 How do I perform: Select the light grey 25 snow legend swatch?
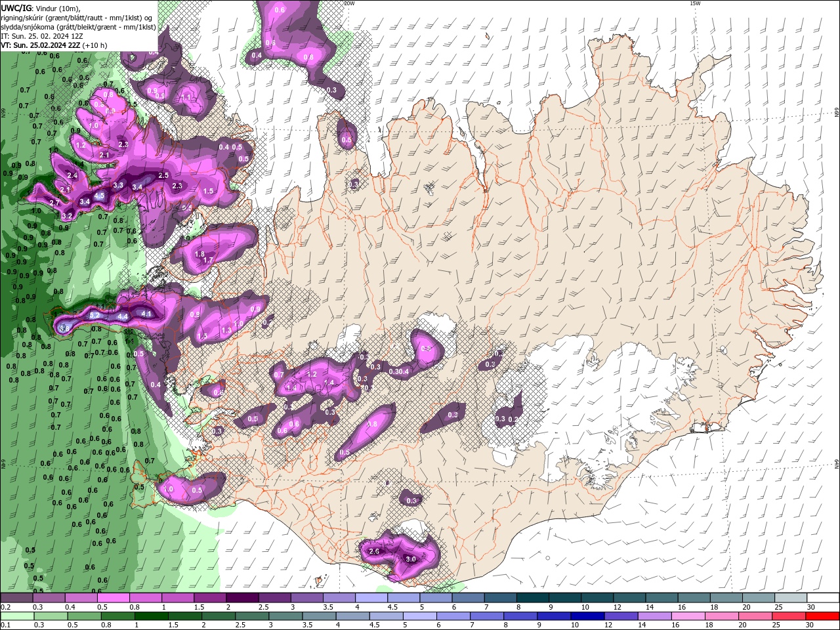click(x=791, y=598)
